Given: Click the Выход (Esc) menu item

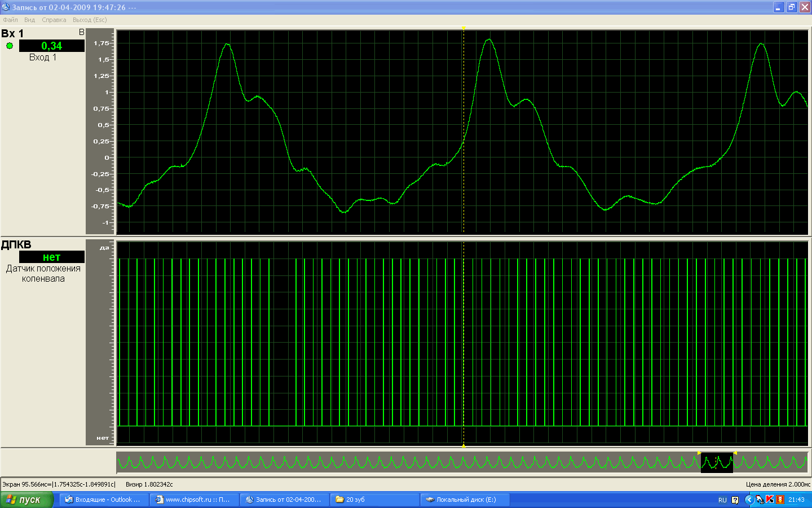Looking at the screenshot, I should [90, 20].
